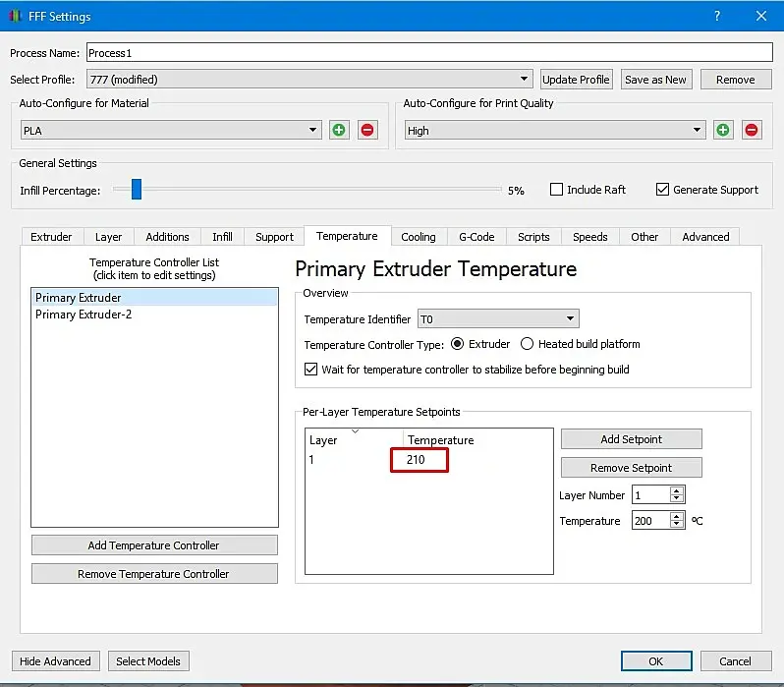Toggle the Generate Support checkbox
This screenshot has width=784, height=687.
(x=662, y=189)
